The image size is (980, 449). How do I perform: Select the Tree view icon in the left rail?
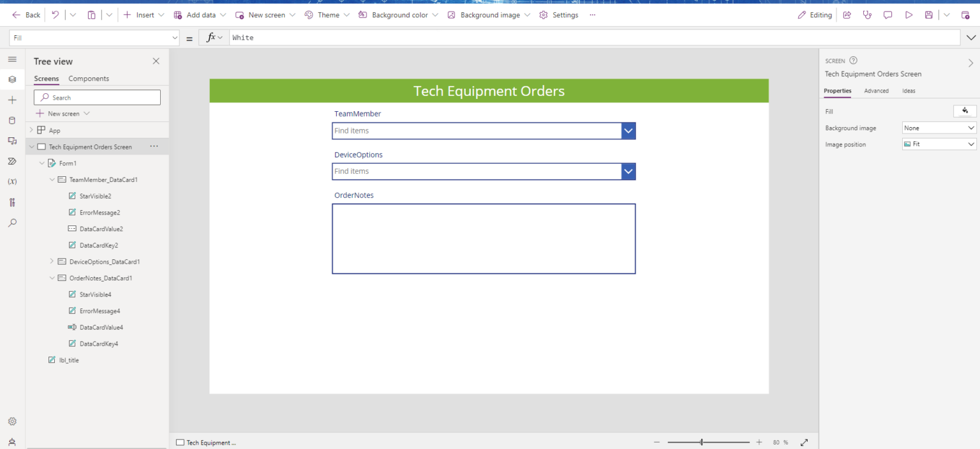[x=12, y=79]
